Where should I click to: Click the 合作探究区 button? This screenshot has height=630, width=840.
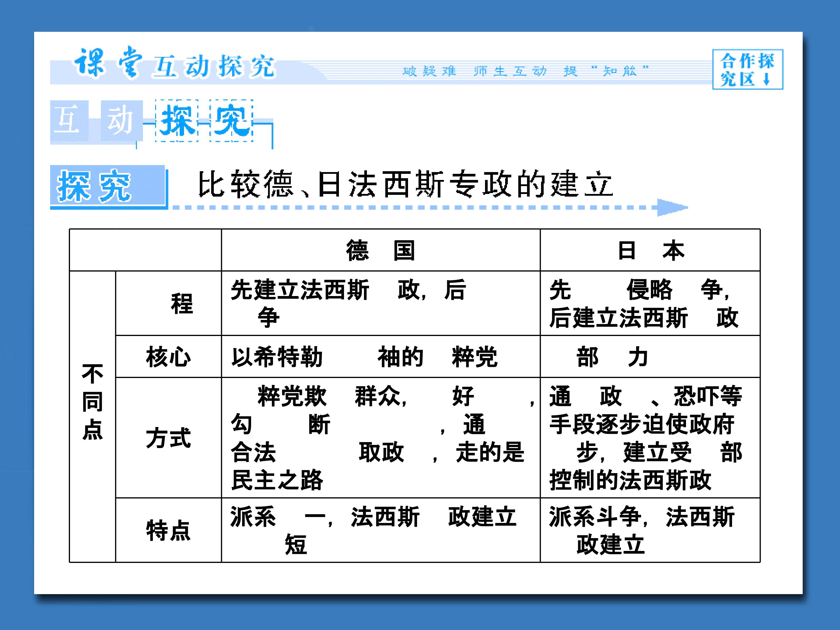pyautogui.click(x=747, y=69)
